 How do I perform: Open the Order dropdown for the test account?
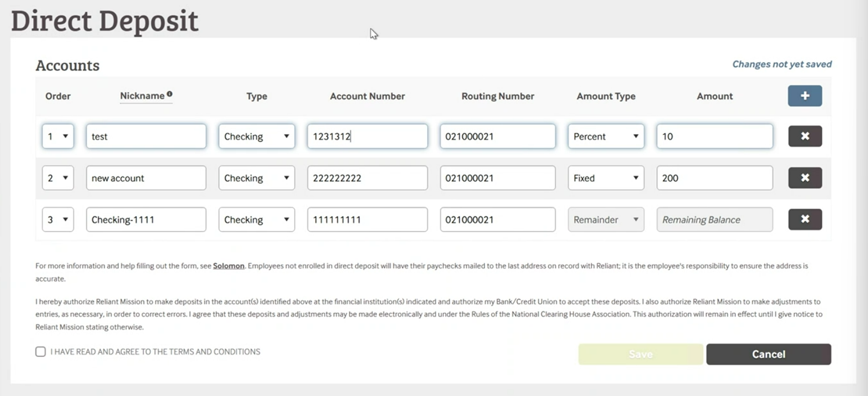tap(58, 136)
